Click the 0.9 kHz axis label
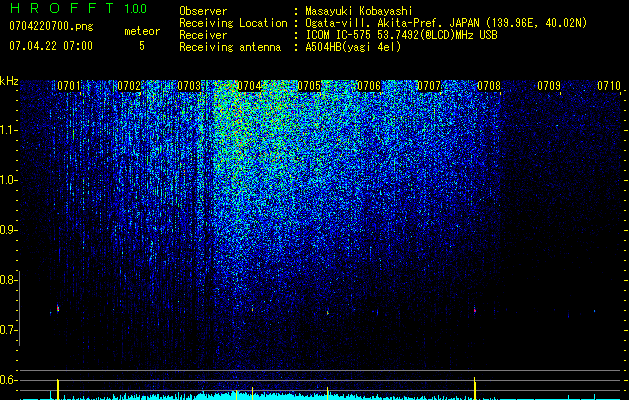 point(8,230)
